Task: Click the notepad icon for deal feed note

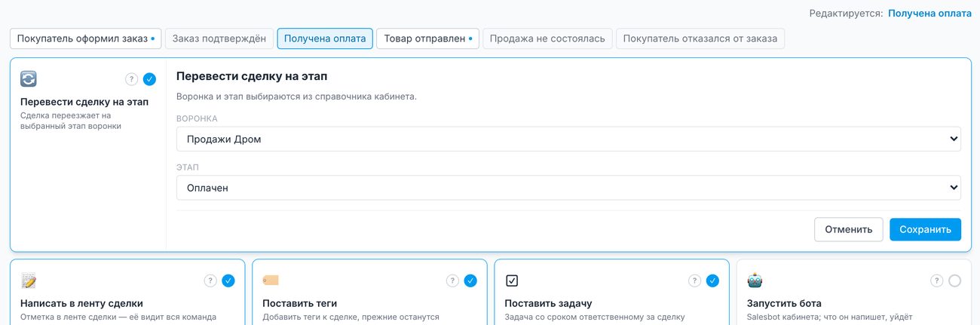Action: [29, 281]
